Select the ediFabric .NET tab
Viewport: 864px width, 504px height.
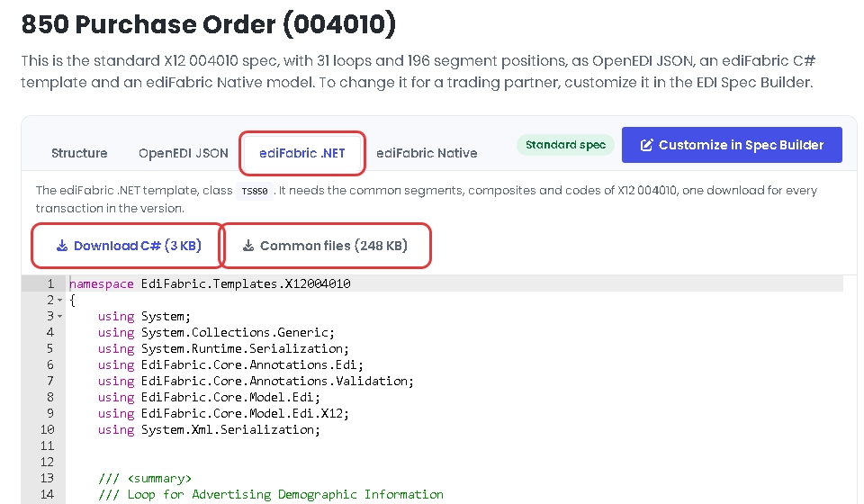click(x=302, y=153)
